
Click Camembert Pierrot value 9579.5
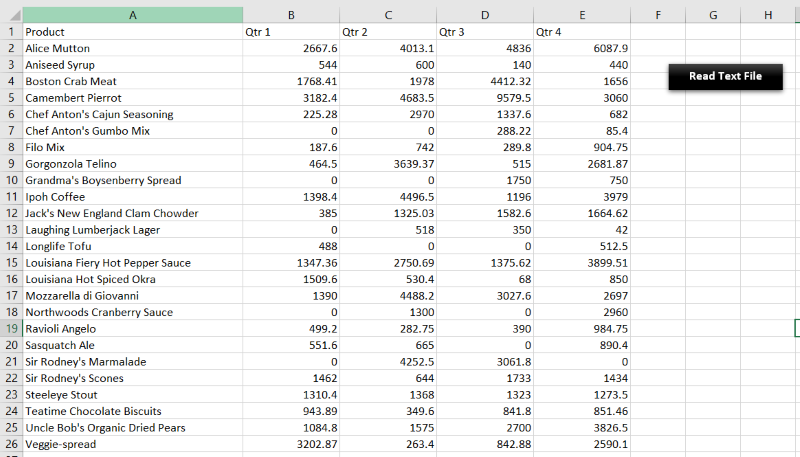click(485, 98)
